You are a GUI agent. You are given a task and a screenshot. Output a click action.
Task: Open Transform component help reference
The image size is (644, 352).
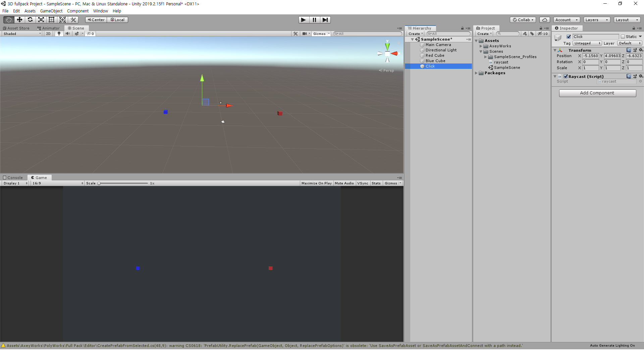pyautogui.click(x=629, y=50)
